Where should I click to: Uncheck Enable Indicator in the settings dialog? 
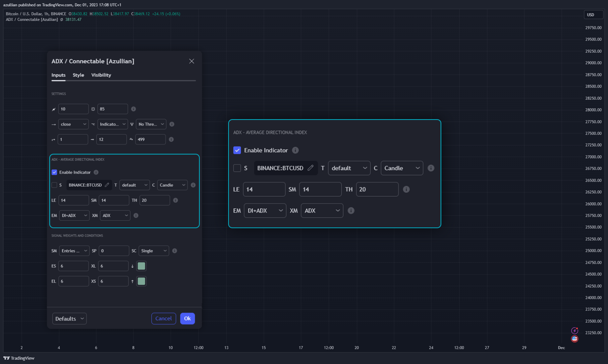point(54,172)
